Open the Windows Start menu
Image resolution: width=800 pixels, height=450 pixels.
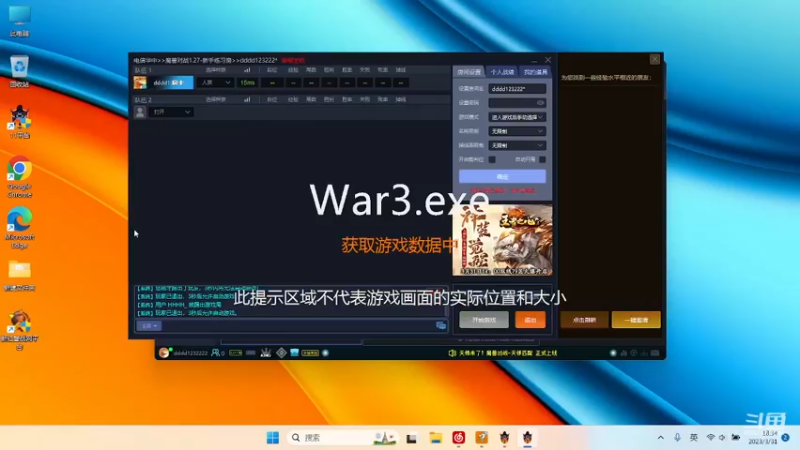tap(273, 438)
